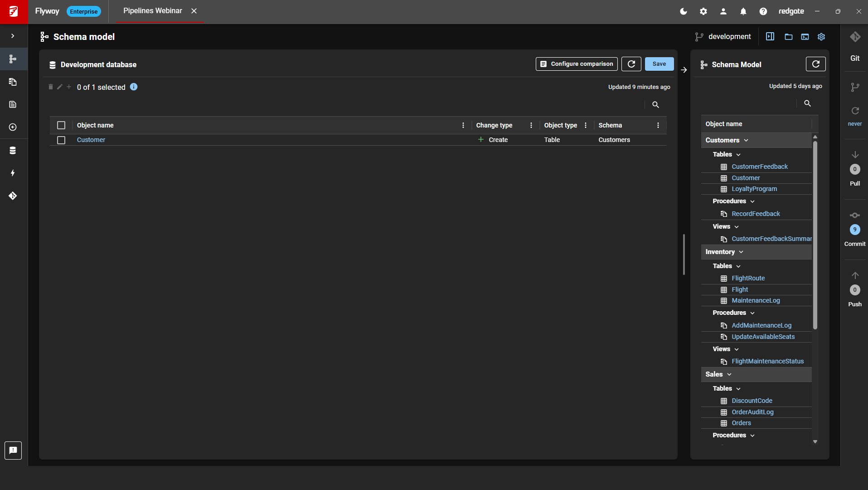Open the Git panel icon
868x490 pixels.
point(855,37)
